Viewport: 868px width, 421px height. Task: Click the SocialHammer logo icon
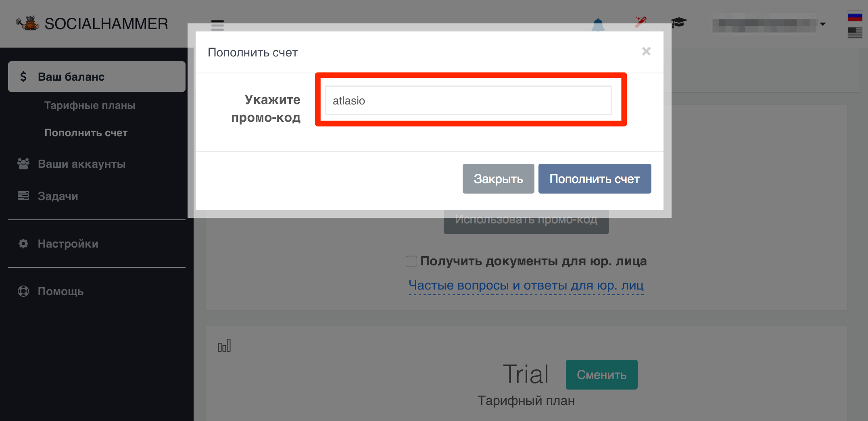[28, 23]
